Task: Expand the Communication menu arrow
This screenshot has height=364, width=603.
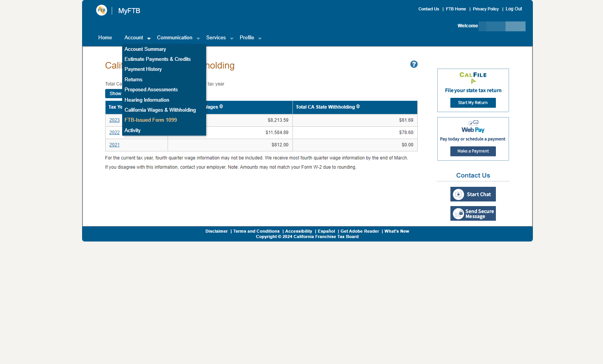Action: [x=198, y=39]
